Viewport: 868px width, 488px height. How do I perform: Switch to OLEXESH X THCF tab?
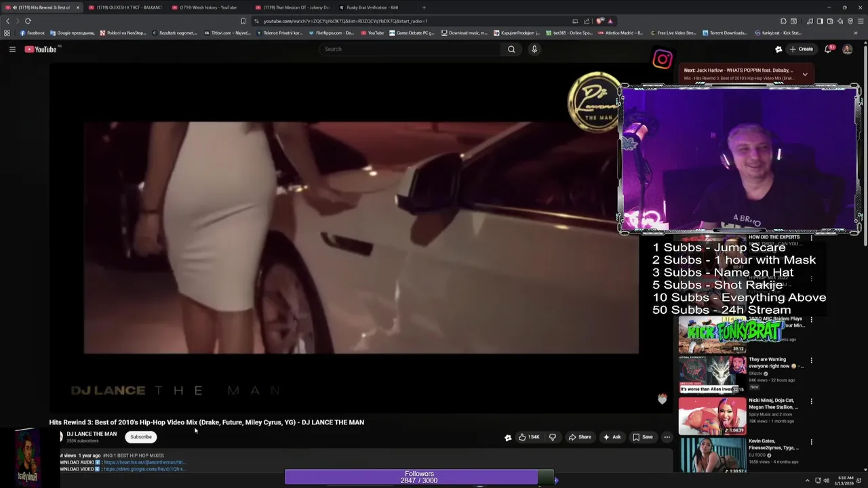125,7
